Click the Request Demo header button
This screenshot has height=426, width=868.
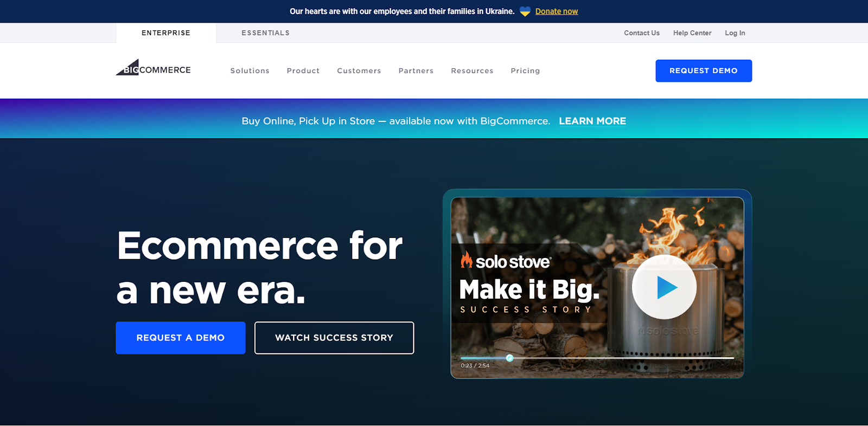tap(704, 71)
